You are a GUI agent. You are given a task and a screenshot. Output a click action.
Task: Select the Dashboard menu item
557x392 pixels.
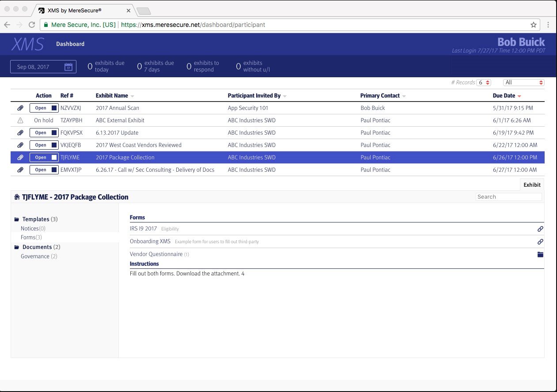click(70, 44)
